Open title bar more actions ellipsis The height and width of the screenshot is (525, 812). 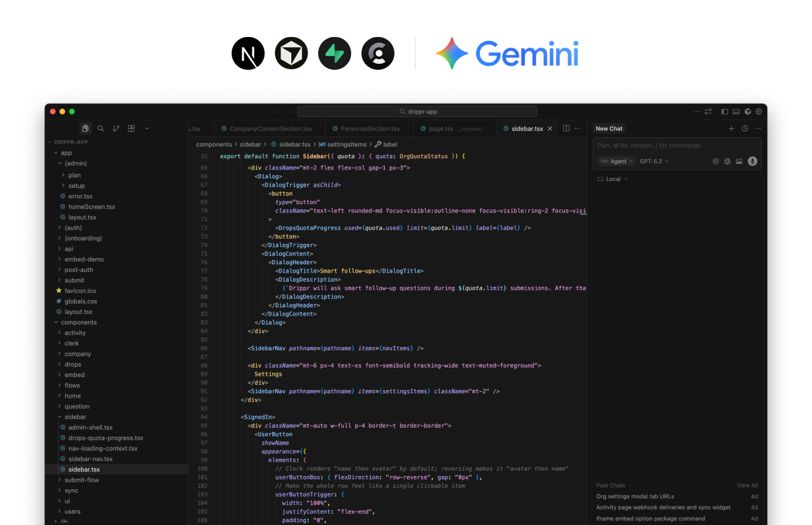[x=696, y=112]
